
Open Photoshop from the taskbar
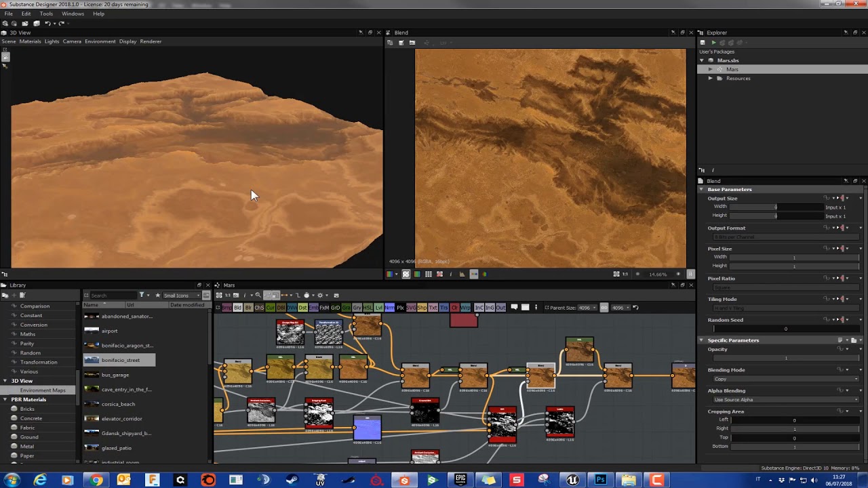pos(600,481)
